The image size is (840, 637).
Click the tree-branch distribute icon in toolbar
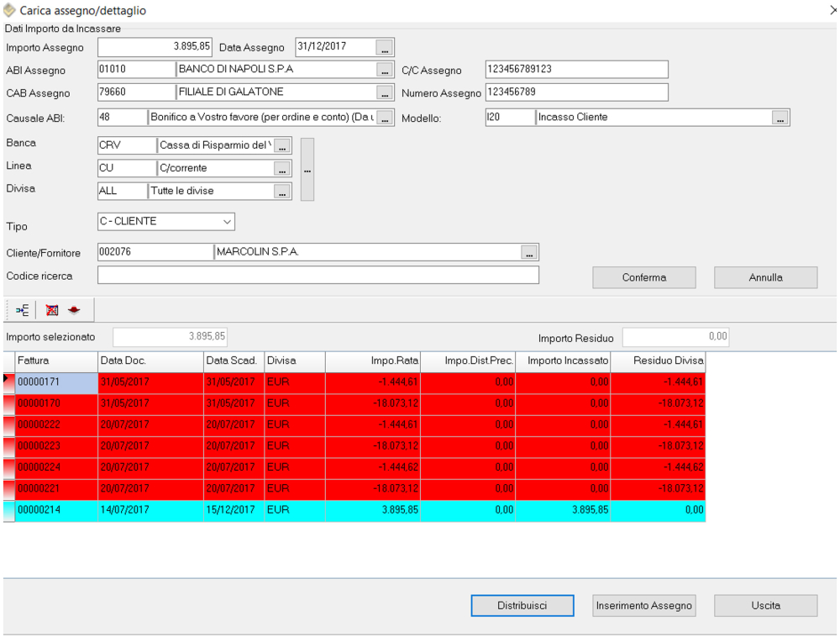(22, 310)
